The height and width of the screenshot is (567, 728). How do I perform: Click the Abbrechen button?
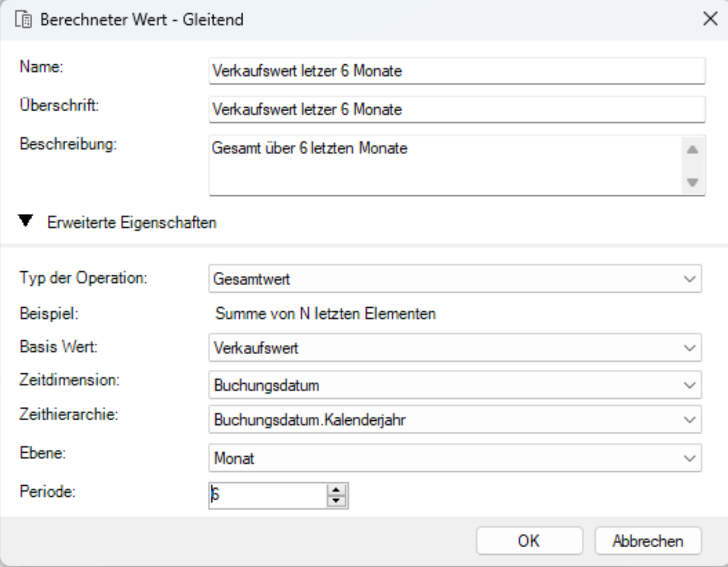point(648,541)
